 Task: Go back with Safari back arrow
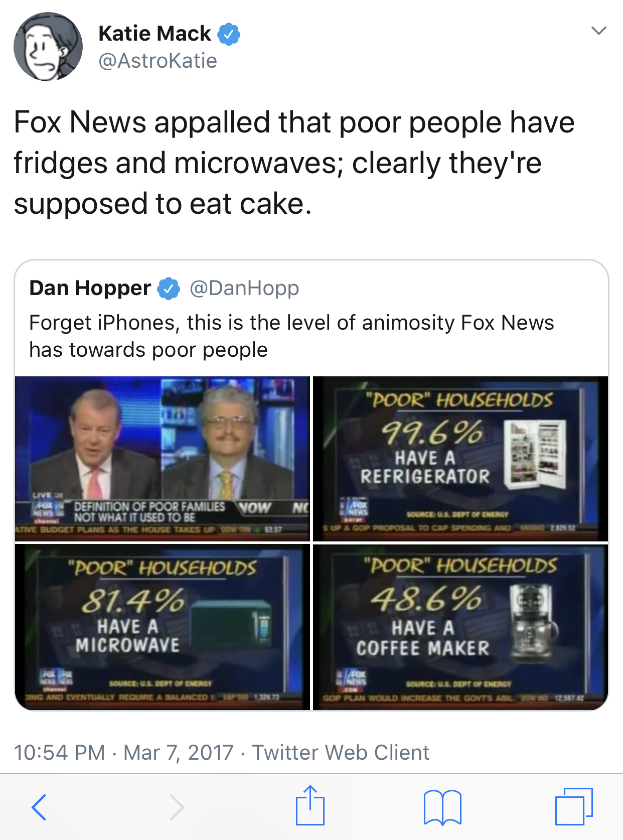coord(39,807)
